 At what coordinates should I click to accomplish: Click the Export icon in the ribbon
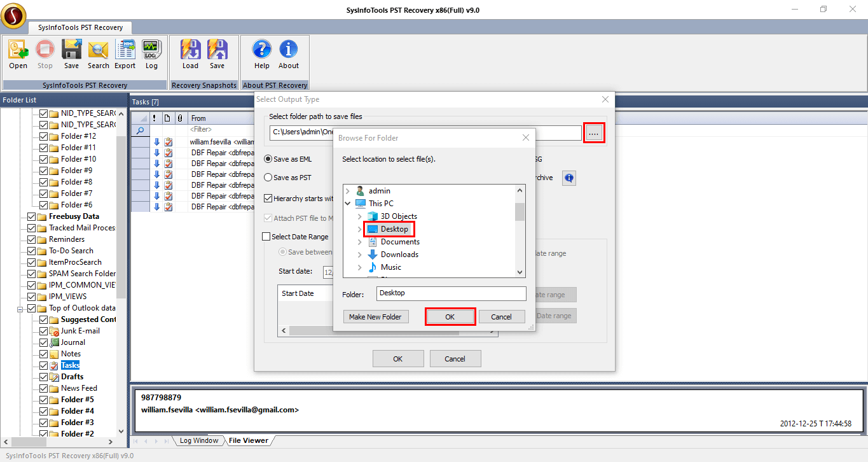(125, 55)
